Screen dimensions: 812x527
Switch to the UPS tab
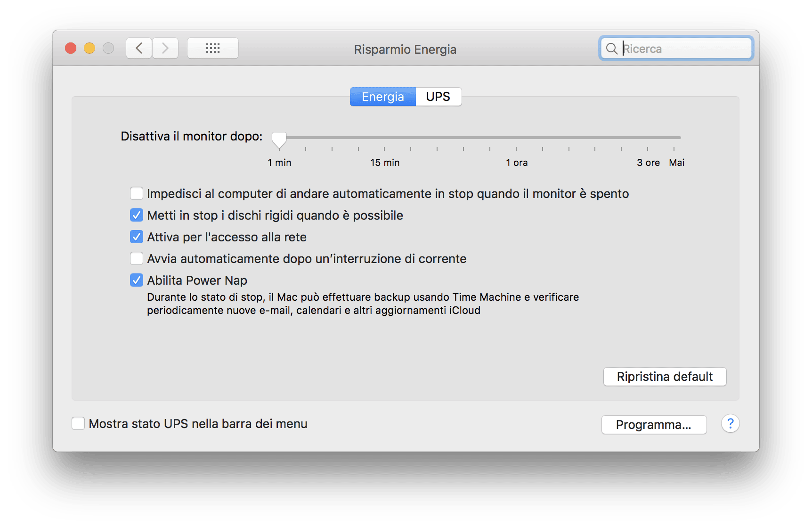438,97
